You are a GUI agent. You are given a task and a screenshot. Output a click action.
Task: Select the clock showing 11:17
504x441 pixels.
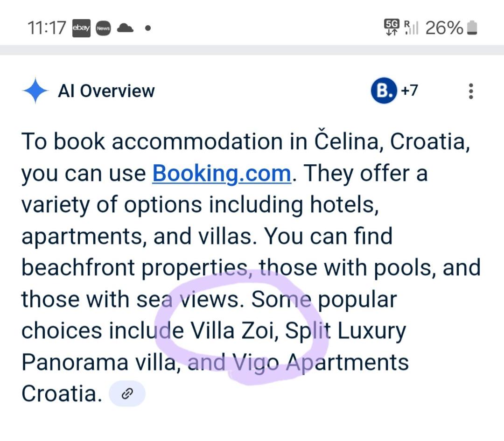pos(47,28)
